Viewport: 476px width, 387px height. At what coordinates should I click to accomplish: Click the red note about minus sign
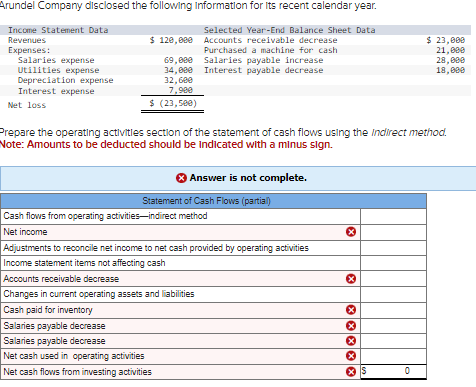pyautogui.click(x=166, y=145)
